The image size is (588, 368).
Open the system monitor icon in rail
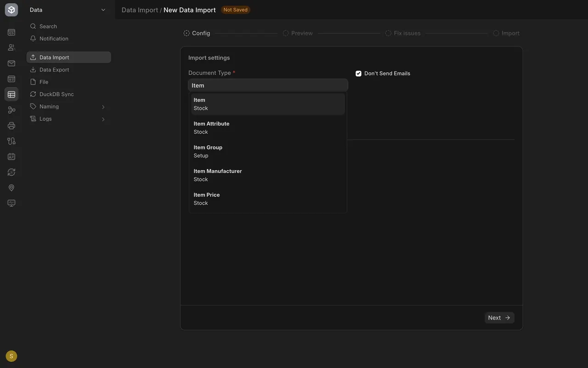[11, 203]
